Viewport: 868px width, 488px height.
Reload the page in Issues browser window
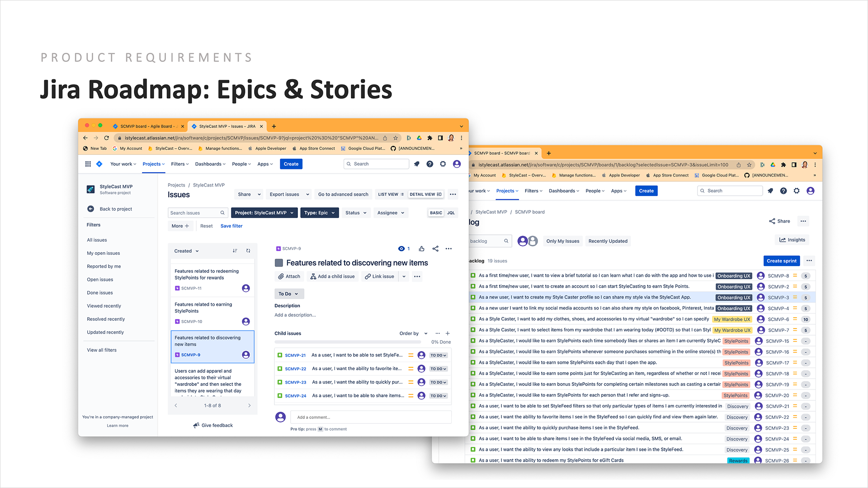[107, 138]
